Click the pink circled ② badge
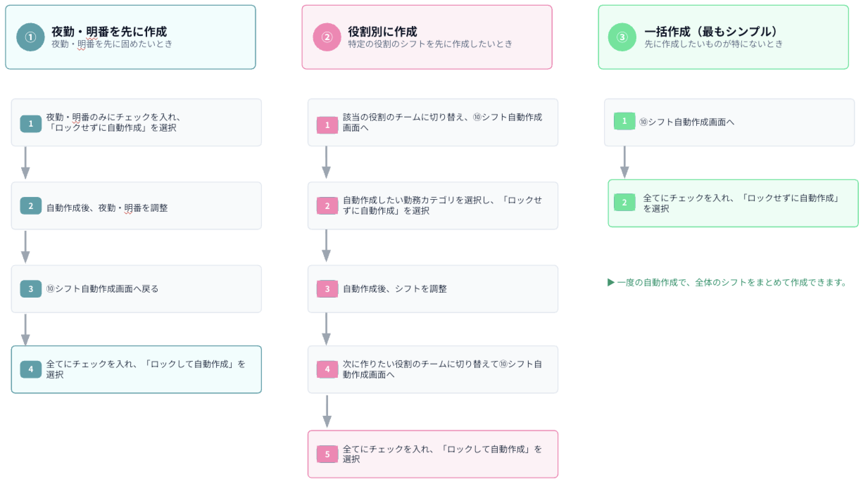The width and height of the screenshot is (868, 484). point(327,37)
